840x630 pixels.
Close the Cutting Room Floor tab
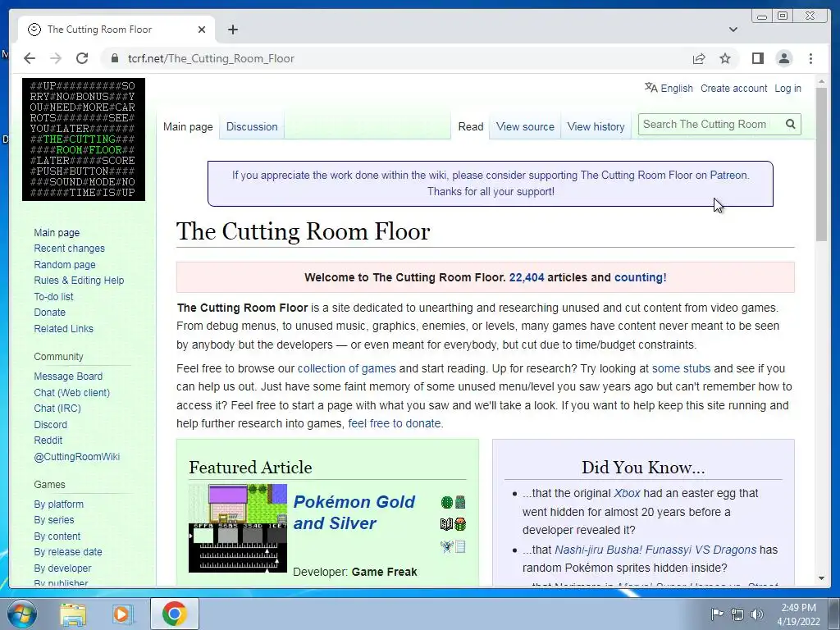pyautogui.click(x=202, y=30)
